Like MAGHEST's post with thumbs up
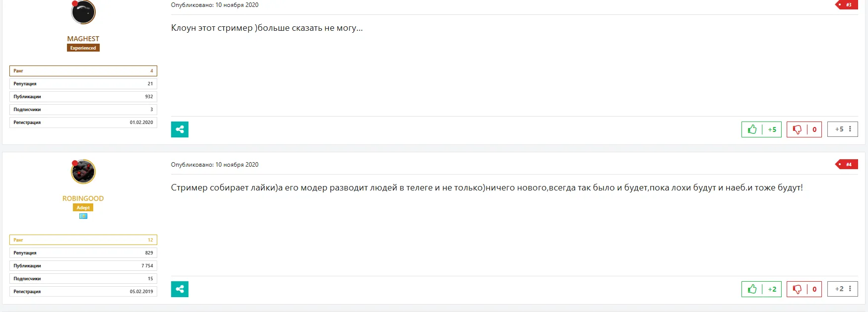The image size is (868, 312). click(x=752, y=129)
